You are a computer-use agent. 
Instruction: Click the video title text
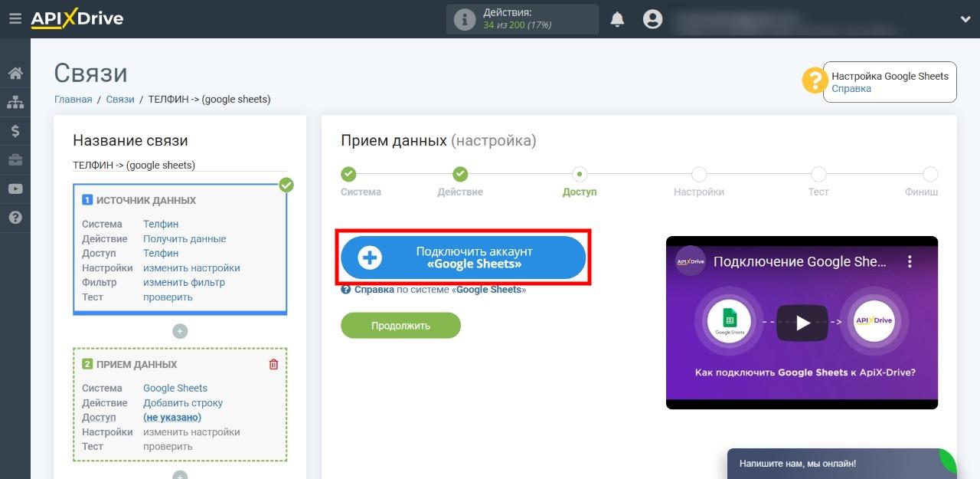point(800,261)
